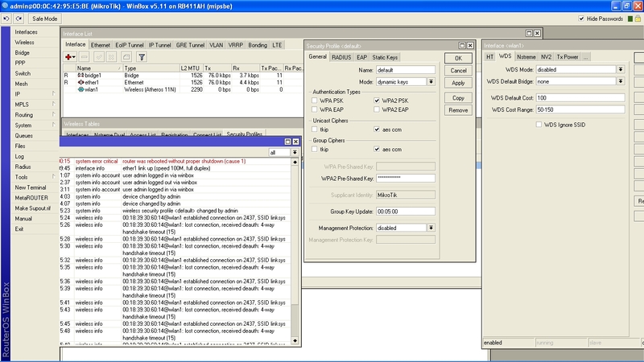This screenshot has height=362, width=644.
Task: Enable tkip under Group Ciphers
Action: (314, 150)
